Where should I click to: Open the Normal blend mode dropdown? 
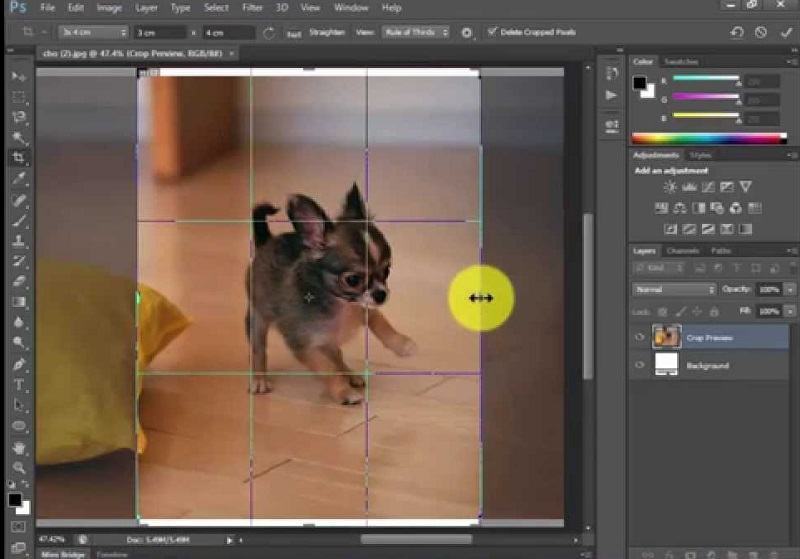[674, 290]
